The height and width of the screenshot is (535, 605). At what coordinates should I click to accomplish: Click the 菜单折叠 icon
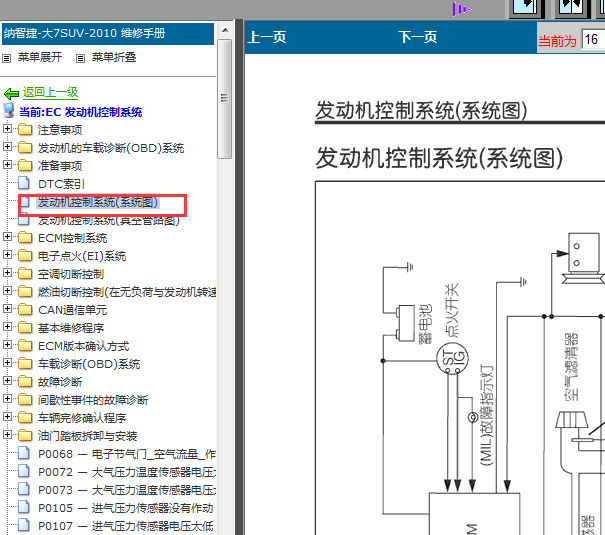(80, 59)
